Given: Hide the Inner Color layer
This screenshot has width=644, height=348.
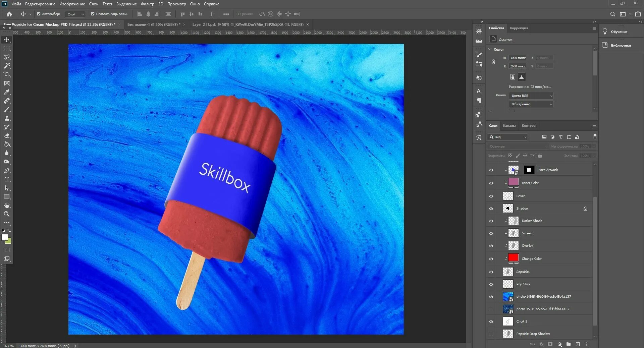Looking at the screenshot, I should 491,183.
